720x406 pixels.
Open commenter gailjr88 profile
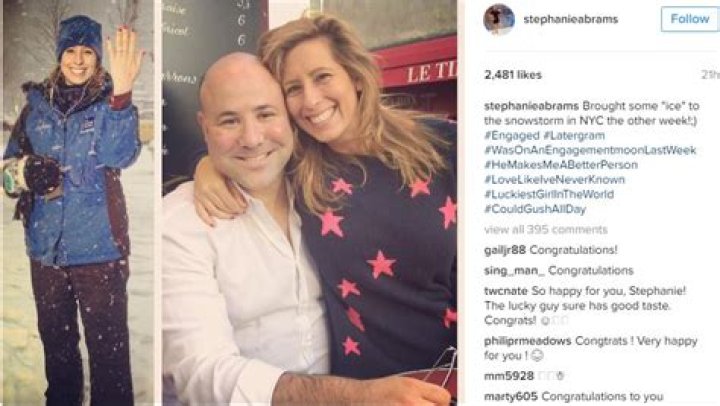point(505,250)
